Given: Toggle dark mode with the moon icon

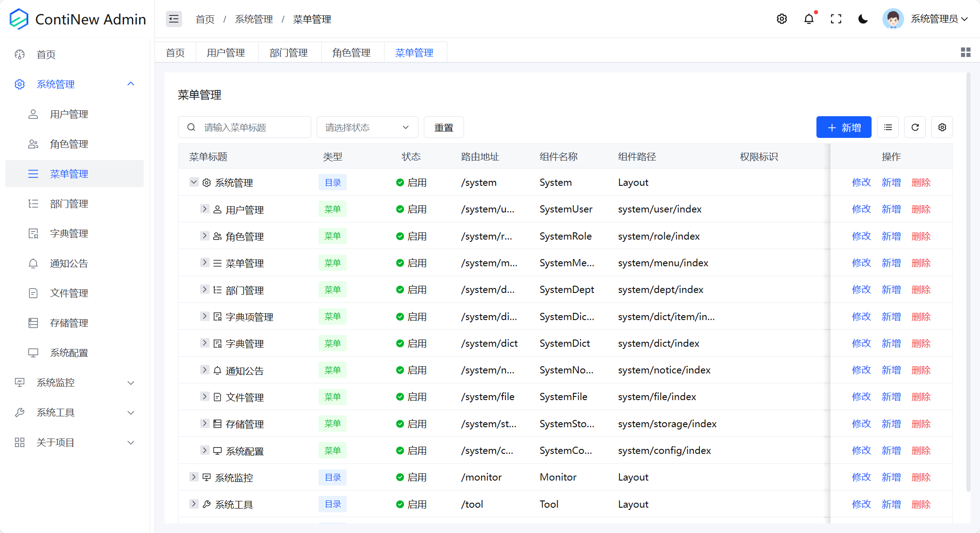Looking at the screenshot, I should click(863, 19).
